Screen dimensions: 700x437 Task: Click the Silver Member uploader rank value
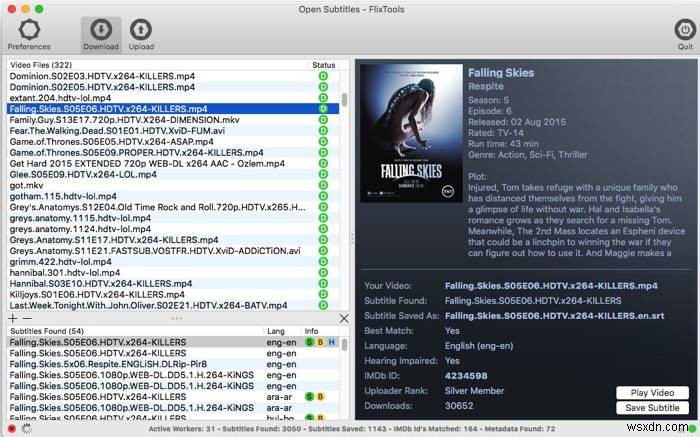tap(474, 391)
